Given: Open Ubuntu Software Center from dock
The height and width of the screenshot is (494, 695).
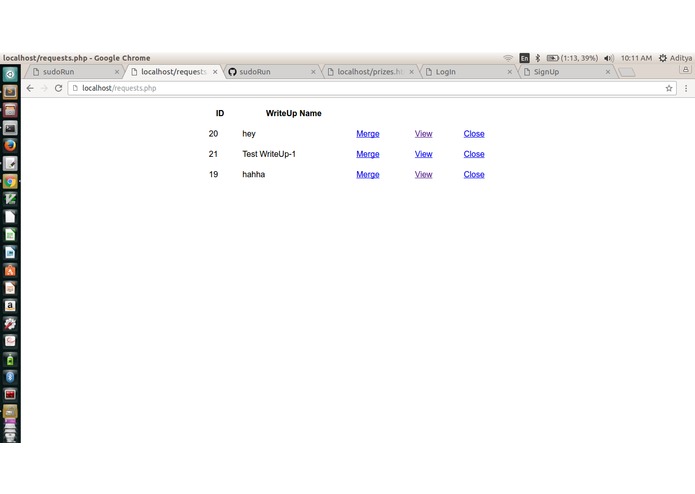Looking at the screenshot, I should (10, 270).
